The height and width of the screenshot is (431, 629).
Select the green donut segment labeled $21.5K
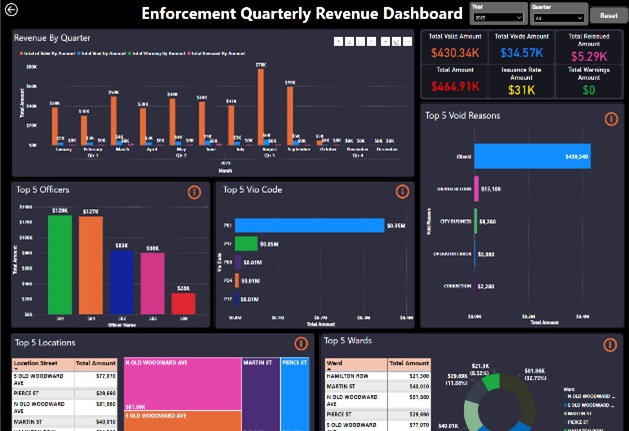click(x=490, y=382)
